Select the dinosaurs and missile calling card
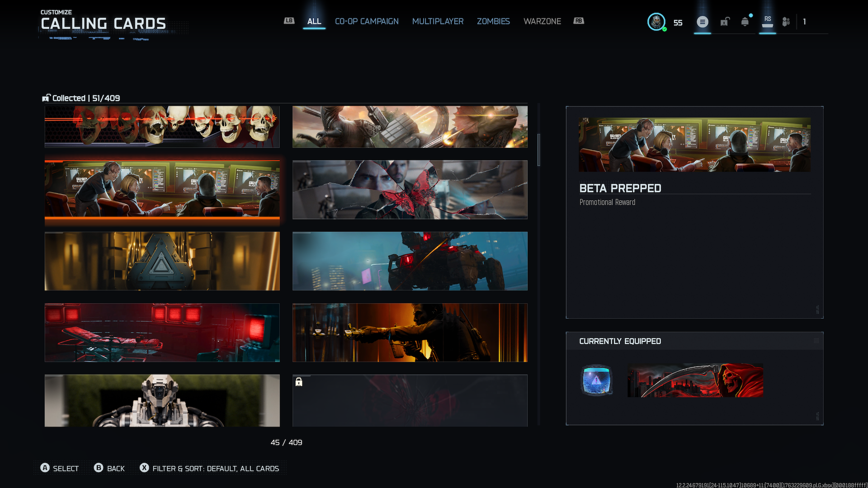 click(x=410, y=127)
